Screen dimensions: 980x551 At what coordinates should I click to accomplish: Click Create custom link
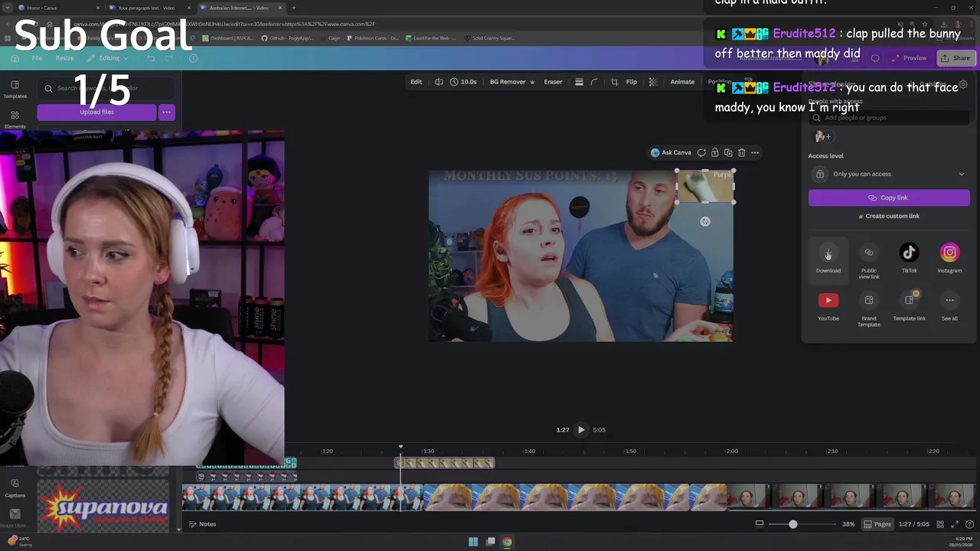pyautogui.click(x=889, y=216)
